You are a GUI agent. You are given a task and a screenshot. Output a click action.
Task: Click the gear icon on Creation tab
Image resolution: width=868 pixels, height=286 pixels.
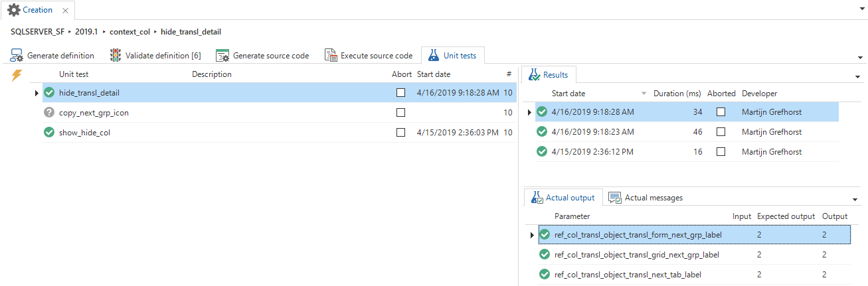tap(13, 11)
